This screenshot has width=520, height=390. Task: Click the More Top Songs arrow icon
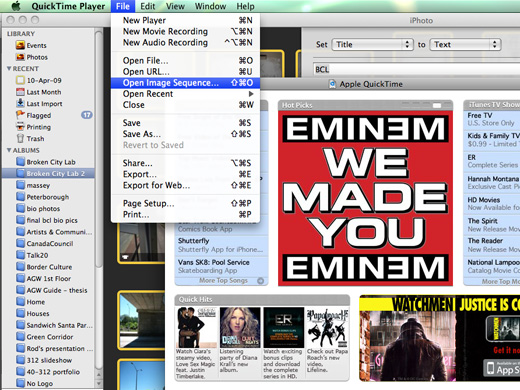261,281
